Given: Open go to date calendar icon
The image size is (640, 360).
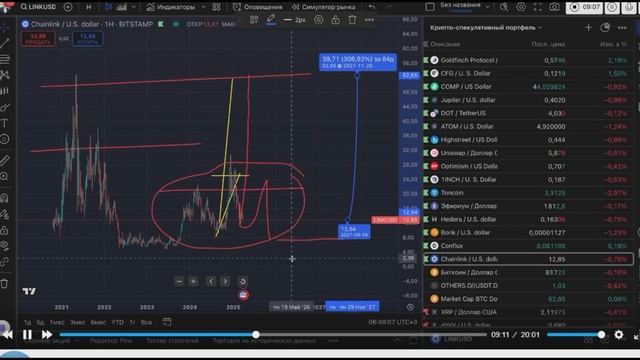Looking at the screenshot, I should 167,322.
